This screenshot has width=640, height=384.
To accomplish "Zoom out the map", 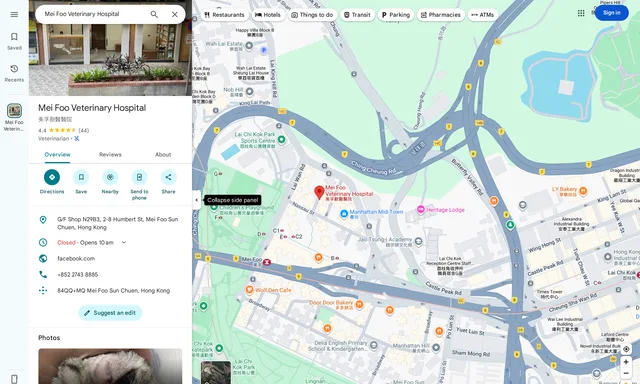I will (x=626, y=373).
